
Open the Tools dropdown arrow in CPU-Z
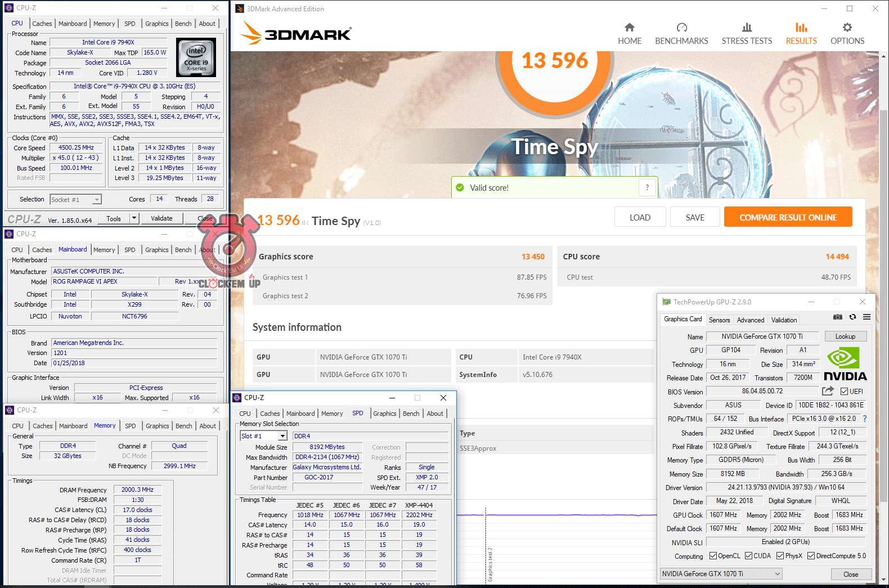tap(134, 218)
